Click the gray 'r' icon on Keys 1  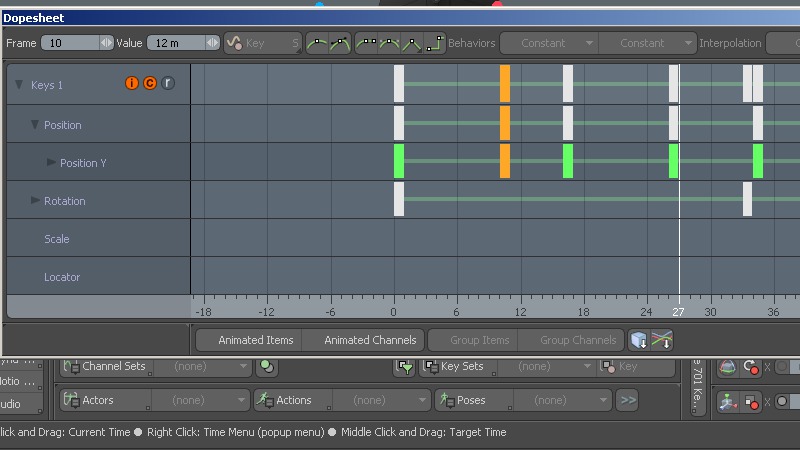[x=168, y=84]
